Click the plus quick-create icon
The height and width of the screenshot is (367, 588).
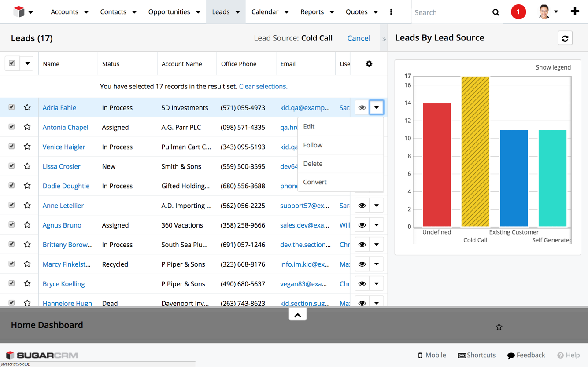(x=574, y=12)
